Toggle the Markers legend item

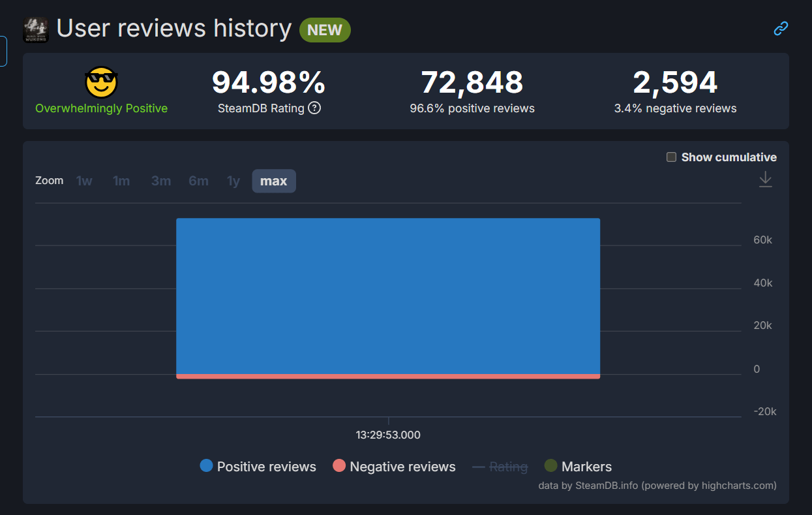(586, 467)
